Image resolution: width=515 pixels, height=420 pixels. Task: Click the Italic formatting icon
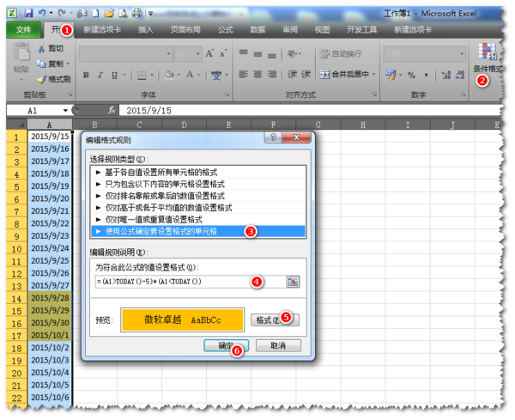(99, 75)
